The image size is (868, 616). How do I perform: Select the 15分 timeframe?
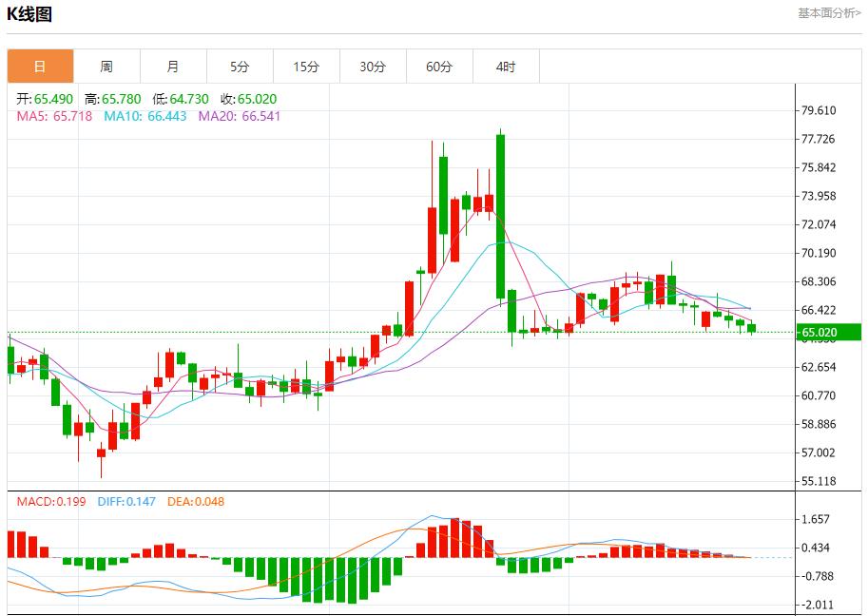[306, 66]
